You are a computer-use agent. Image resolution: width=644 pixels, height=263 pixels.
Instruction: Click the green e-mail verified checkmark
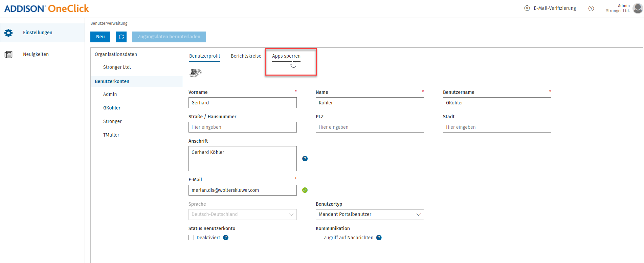(x=305, y=190)
